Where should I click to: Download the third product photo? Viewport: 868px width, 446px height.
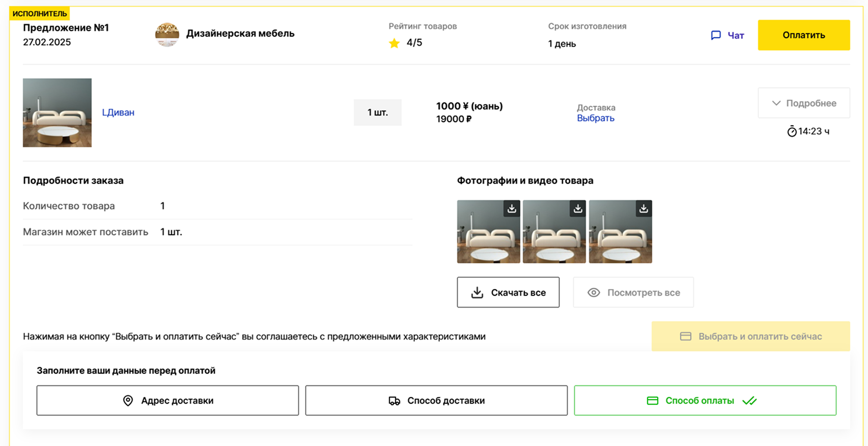pos(643,209)
